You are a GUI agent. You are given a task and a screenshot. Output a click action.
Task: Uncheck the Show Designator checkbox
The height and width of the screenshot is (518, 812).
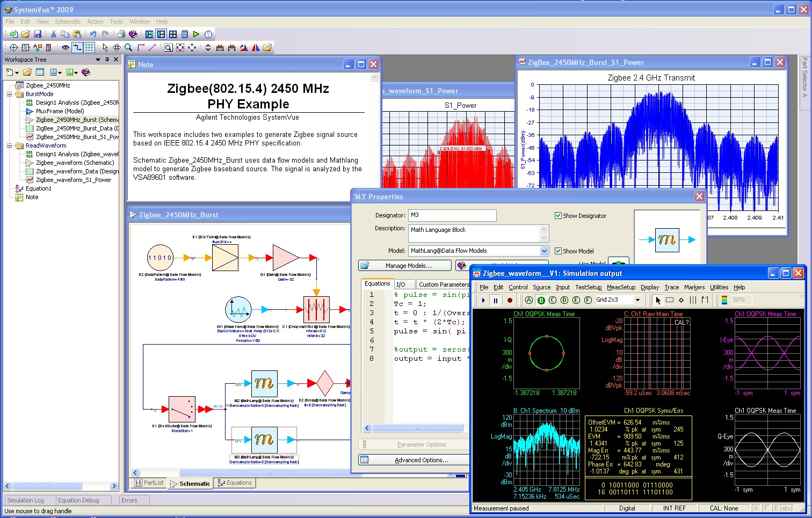coord(558,216)
